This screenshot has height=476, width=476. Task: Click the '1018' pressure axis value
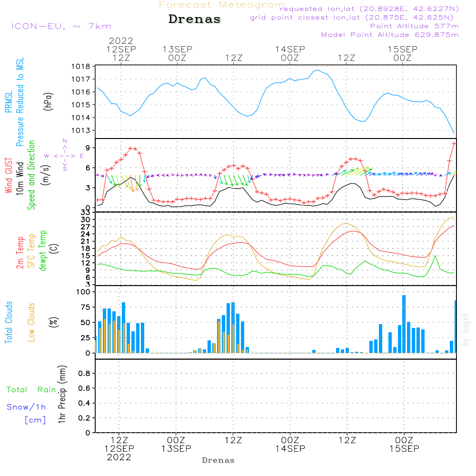pos(81,67)
